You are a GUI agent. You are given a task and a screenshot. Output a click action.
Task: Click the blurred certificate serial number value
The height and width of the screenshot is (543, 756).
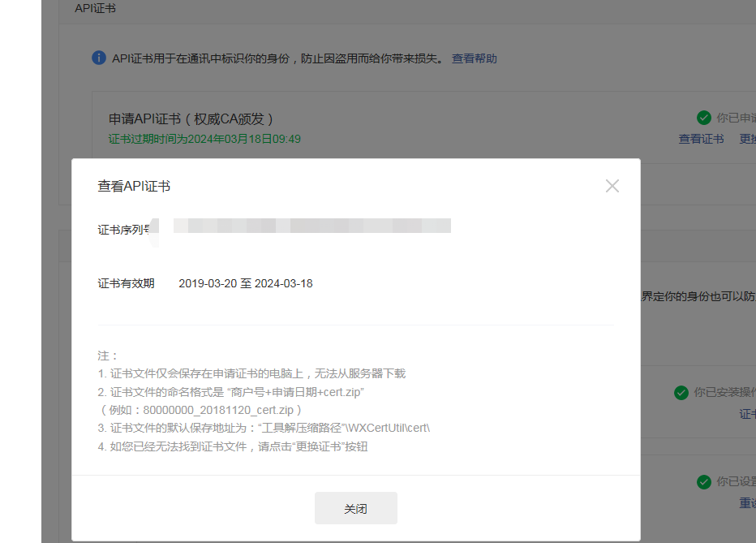[312, 226]
